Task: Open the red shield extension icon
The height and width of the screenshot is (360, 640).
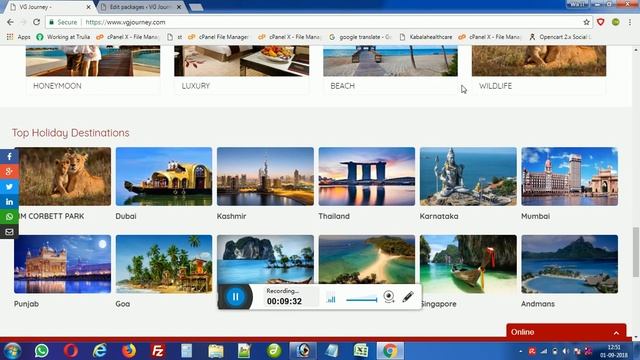Action: 600,22
